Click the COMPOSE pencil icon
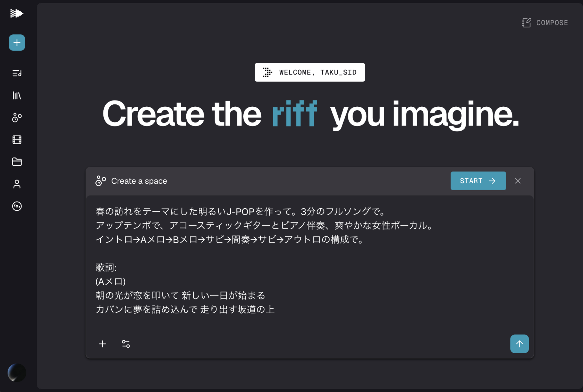Viewport: 583px width, 392px height. (526, 22)
